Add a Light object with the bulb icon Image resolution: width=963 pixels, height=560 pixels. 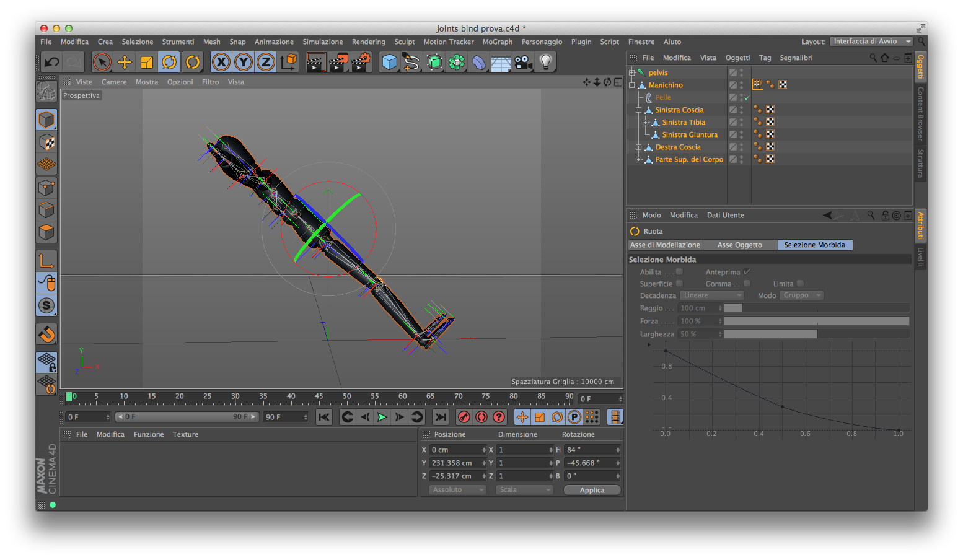point(546,62)
